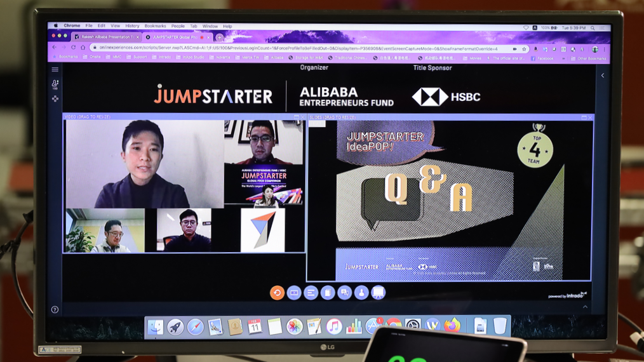Click the Chrome home icon
The image size is (644, 362).
[83, 48]
